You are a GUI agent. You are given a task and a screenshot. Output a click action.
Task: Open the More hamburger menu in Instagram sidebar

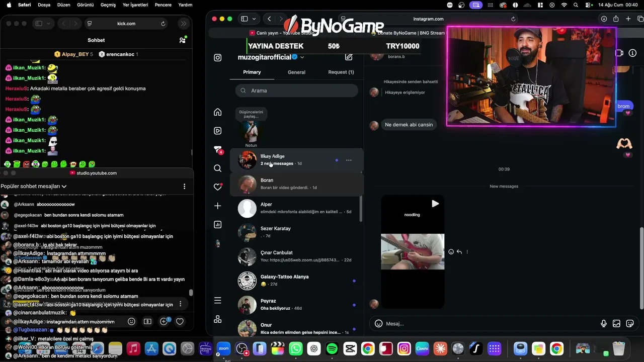[x=217, y=300]
